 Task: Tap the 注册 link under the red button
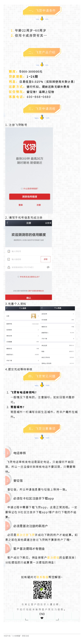pos(39,205)
